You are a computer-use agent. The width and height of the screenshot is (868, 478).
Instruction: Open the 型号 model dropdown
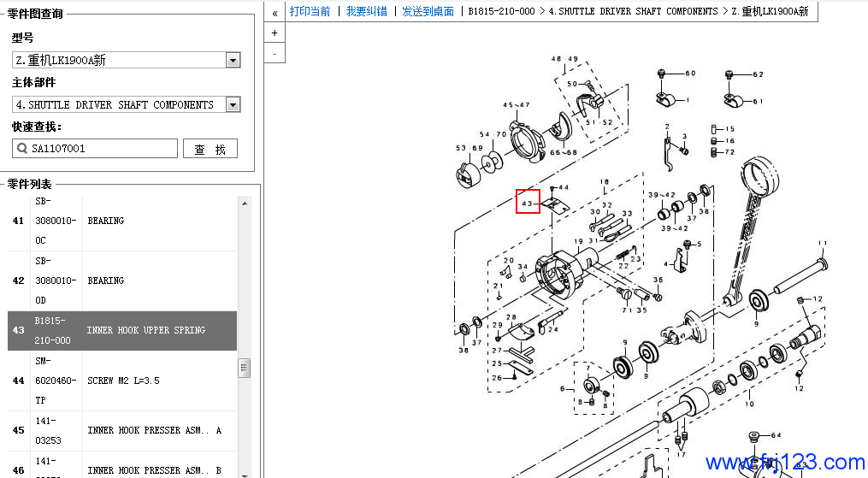(x=233, y=60)
